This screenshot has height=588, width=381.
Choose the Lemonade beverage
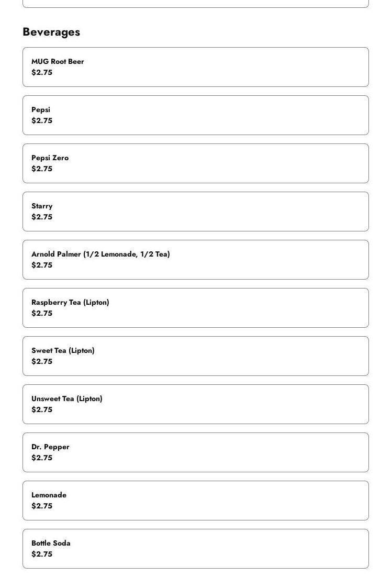coord(195,501)
